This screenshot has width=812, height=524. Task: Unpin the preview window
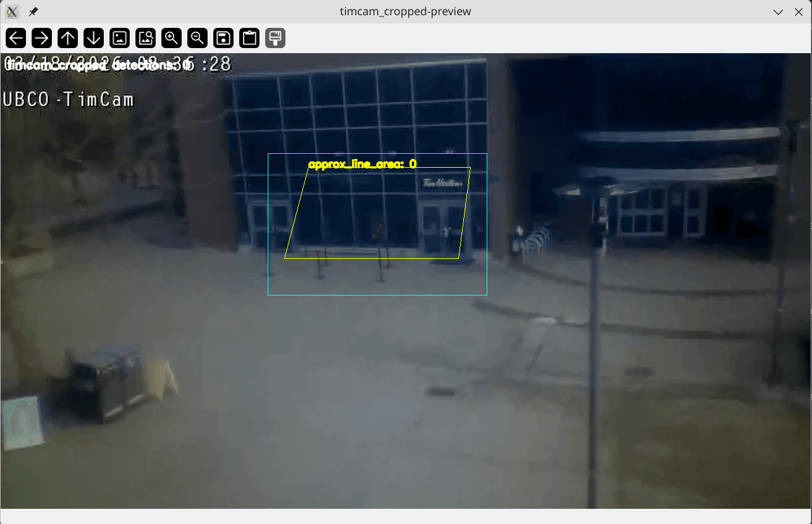(33, 11)
